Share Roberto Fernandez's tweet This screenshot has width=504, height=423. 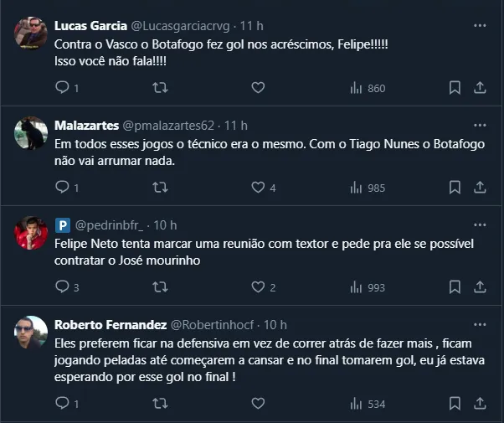pyautogui.click(x=480, y=403)
